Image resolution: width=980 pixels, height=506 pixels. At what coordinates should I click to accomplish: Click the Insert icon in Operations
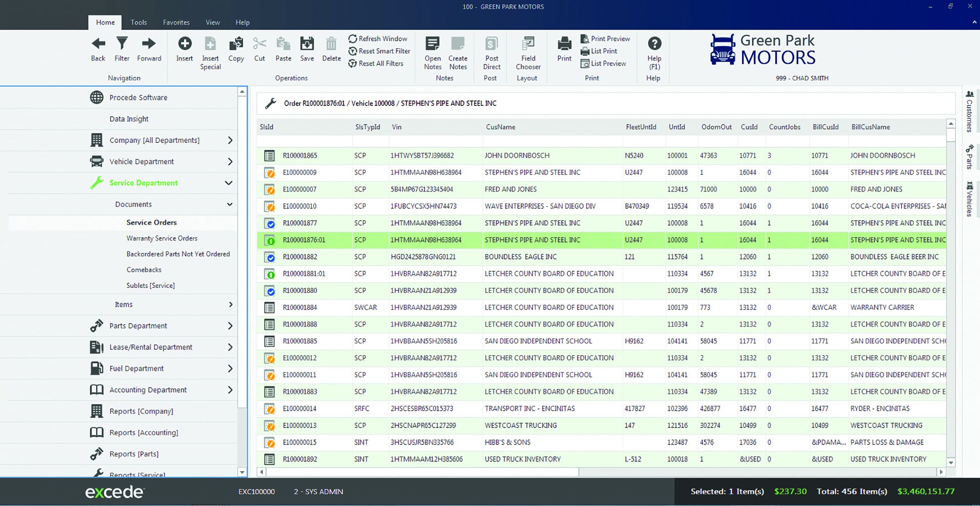[x=184, y=44]
